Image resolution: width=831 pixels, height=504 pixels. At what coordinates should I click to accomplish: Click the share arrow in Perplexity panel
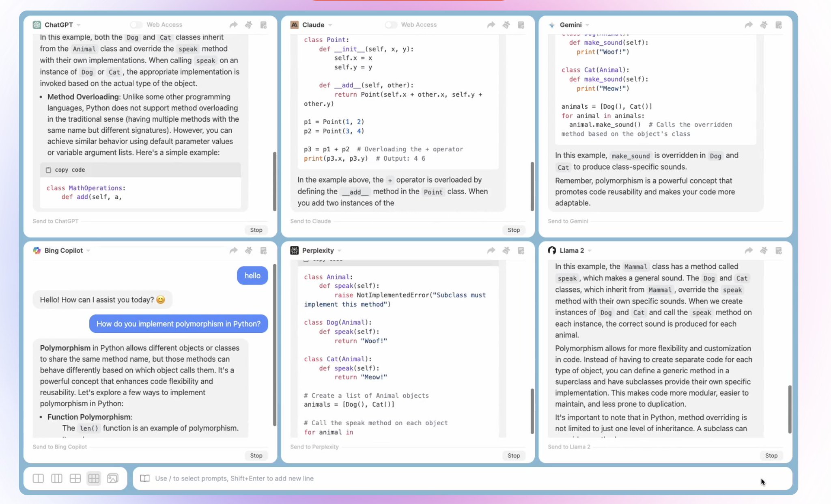(491, 250)
